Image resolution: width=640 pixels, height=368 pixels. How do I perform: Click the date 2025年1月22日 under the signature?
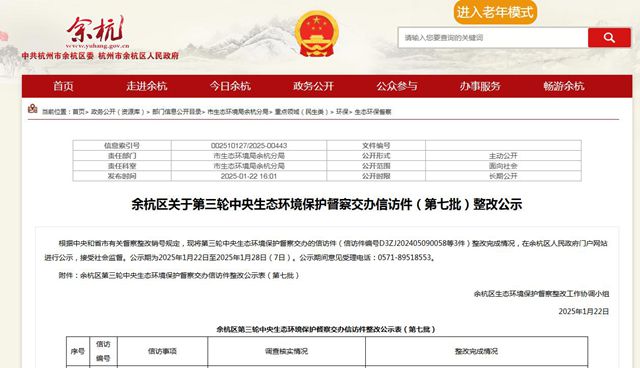(584, 311)
